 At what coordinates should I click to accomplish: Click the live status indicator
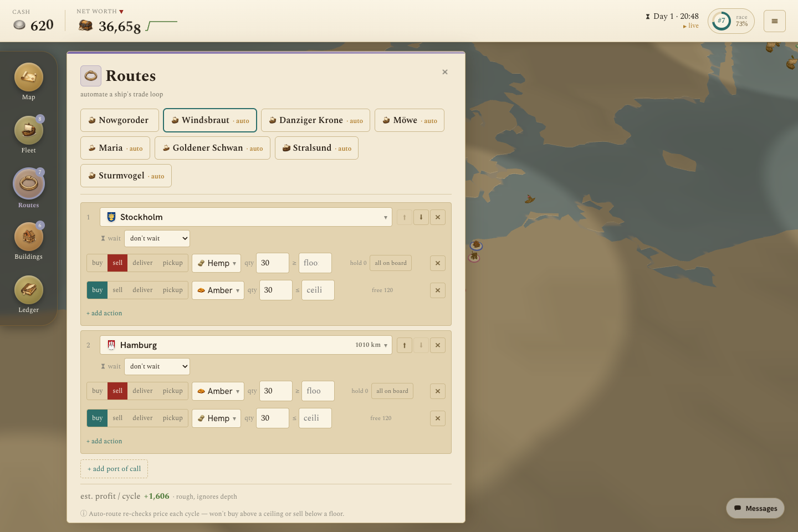click(x=690, y=26)
